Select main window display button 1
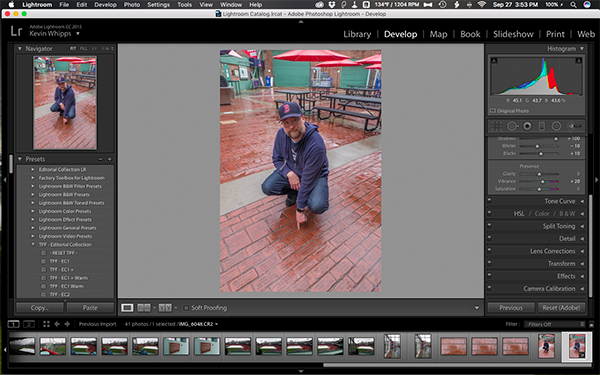The width and height of the screenshot is (600, 375). (x=13, y=324)
